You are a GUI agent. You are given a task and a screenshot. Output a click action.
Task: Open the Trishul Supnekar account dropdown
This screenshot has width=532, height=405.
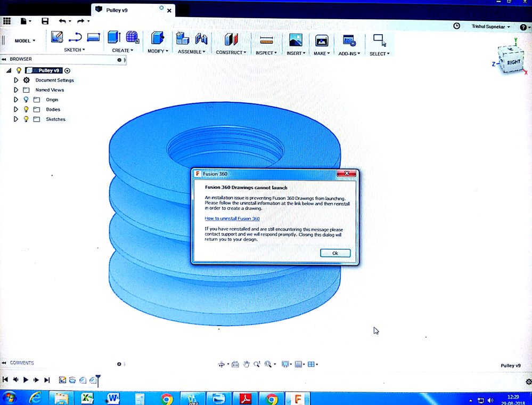490,27
